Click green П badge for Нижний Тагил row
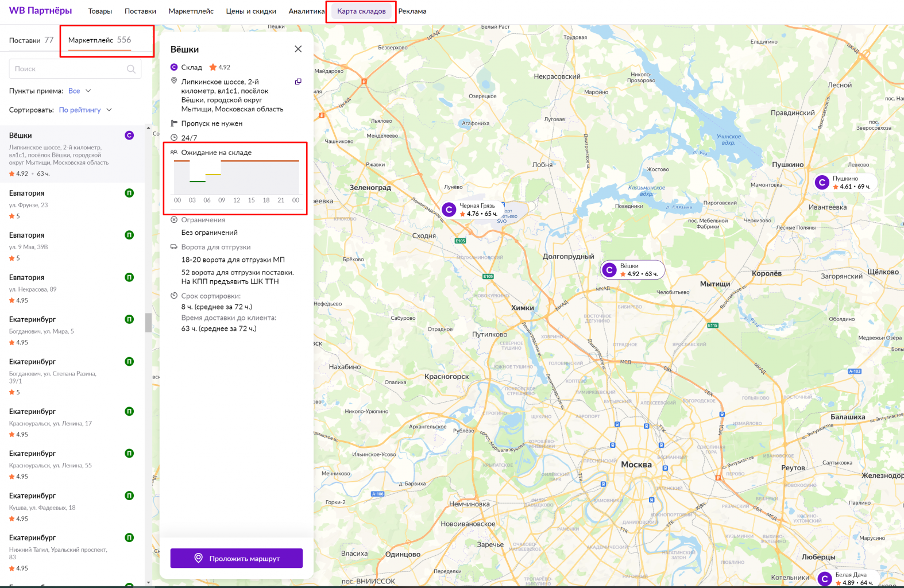 [x=129, y=537]
